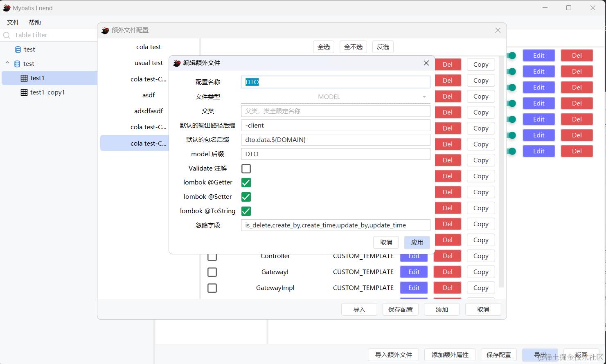This screenshot has width=606, height=364.
Task: Select the adsdfasdf configuration
Action: pyautogui.click(x=149, y=111)
